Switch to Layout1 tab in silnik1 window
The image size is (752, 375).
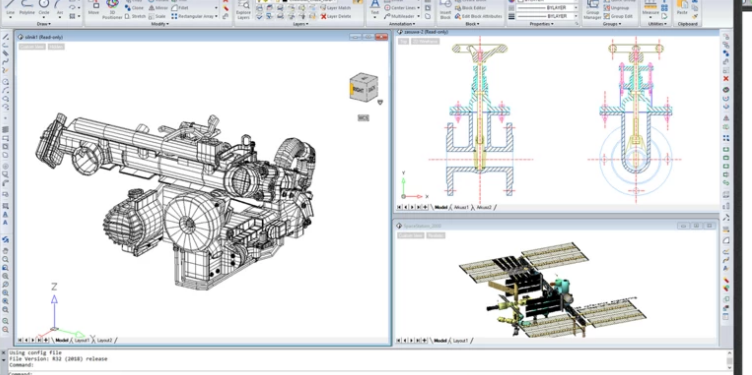(x=82, y=340)
